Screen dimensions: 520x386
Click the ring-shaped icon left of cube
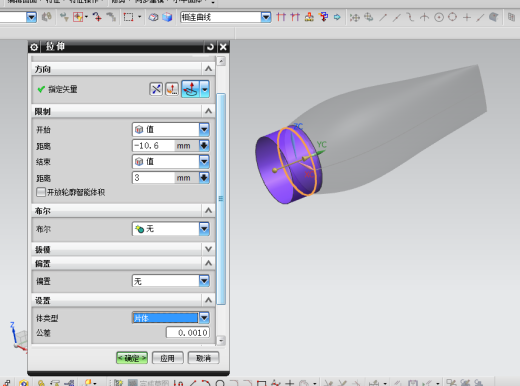pos(153,17)
